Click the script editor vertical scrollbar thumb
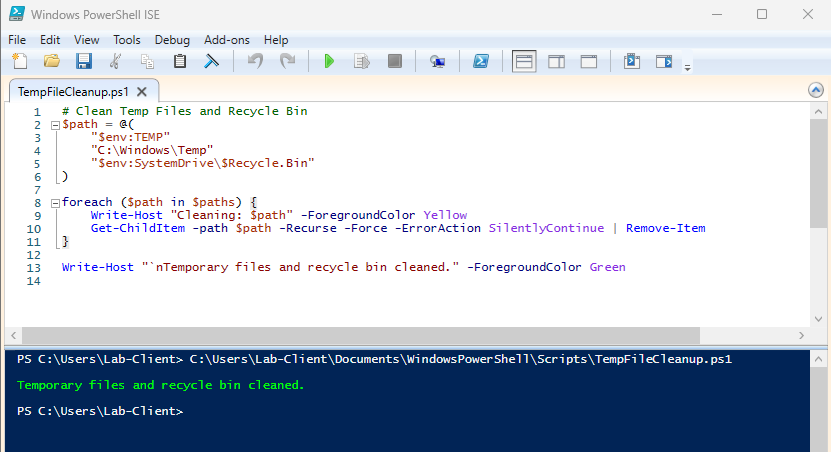This screenshot has width=831, height=452. [x=818, y=174]
